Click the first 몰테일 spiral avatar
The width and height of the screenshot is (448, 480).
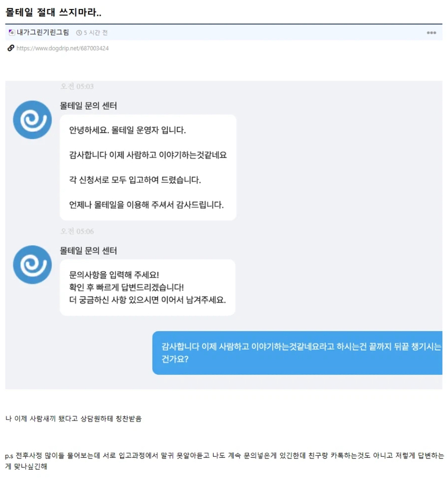tap(33, 120)
